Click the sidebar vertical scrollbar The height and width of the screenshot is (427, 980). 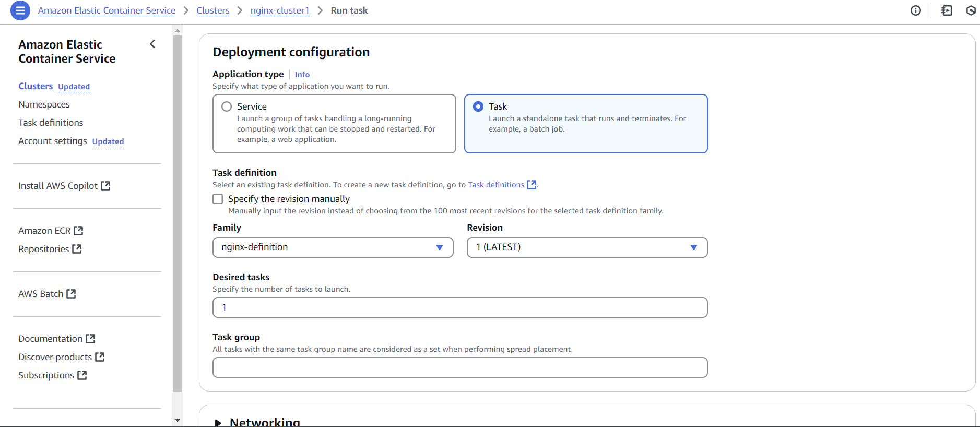pos(178,209)
